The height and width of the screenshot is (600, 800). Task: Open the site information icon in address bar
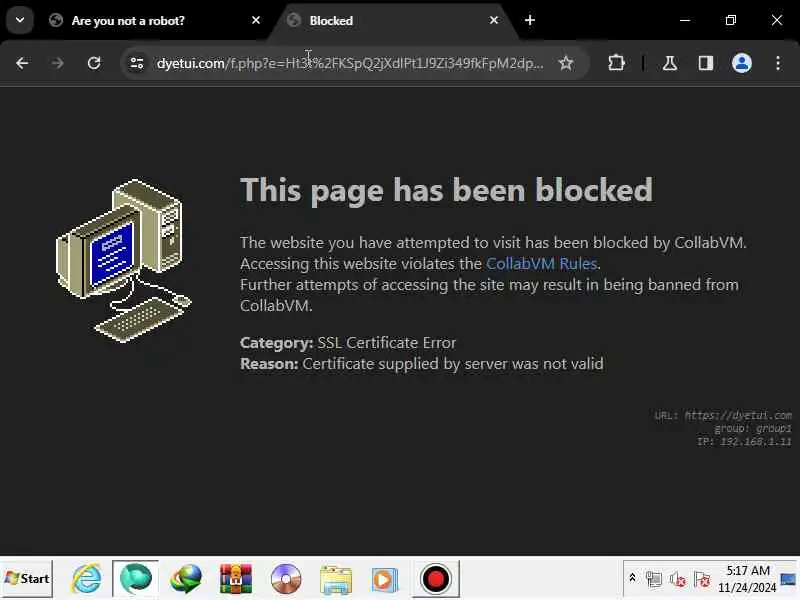click(x=137, y=63)
